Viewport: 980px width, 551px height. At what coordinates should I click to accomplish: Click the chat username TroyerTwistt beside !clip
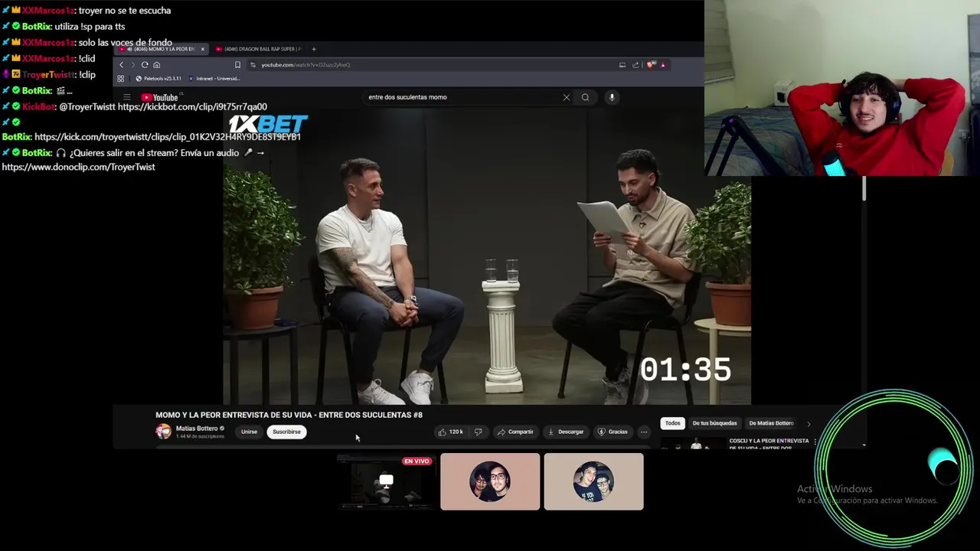(47, 74)
